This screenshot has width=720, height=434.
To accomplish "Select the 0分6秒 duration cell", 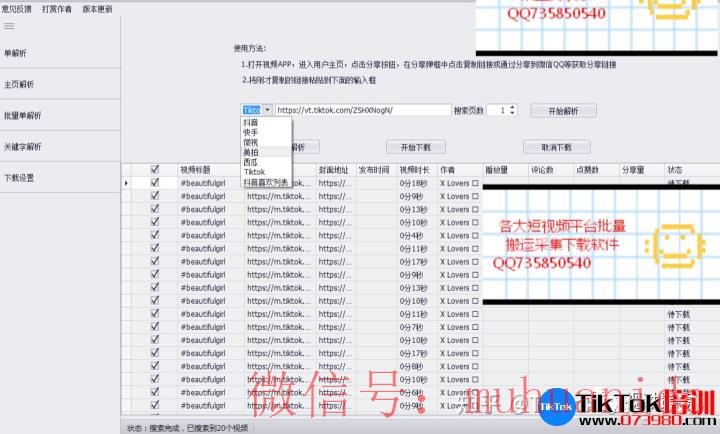I will click(x=417, y=393).
